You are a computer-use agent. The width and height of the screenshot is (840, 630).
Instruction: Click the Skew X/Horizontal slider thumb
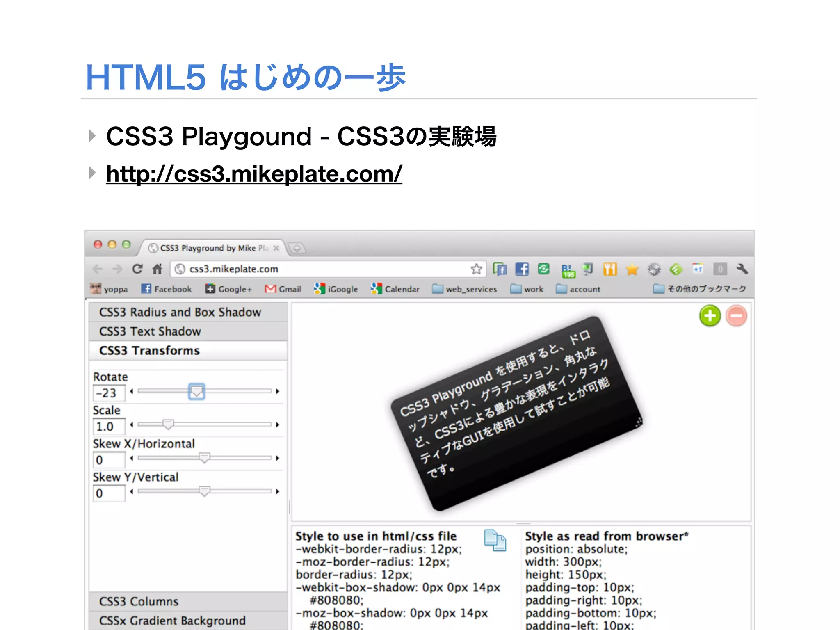click(x=204, y=457)
